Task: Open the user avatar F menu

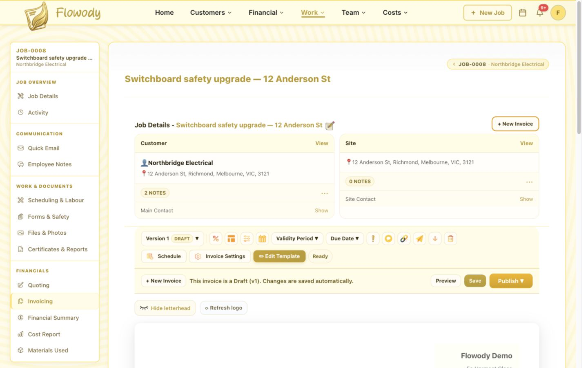Action: [x=558, y=13]
